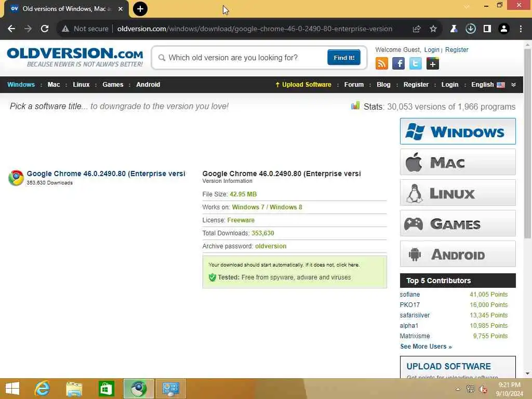Image resolution: width=532 pixels, height=399 pixels.
Task: Go back to the previous page
Action: (x=11, y=29)
